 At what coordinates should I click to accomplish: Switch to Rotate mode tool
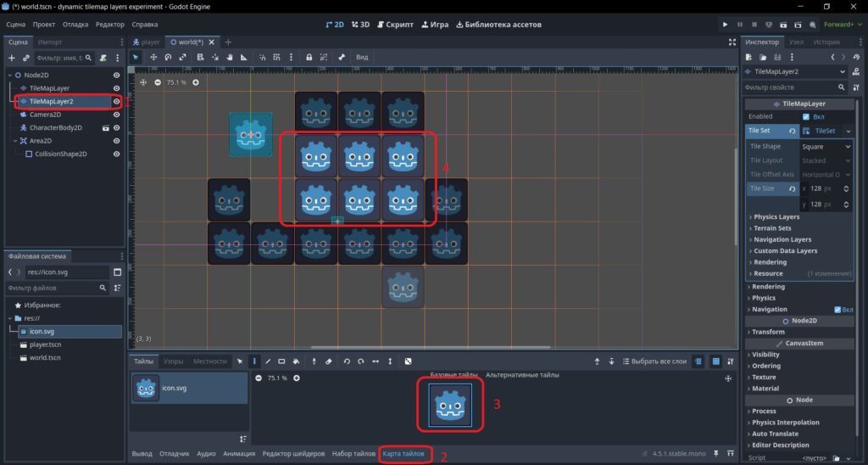pos(168,57)
